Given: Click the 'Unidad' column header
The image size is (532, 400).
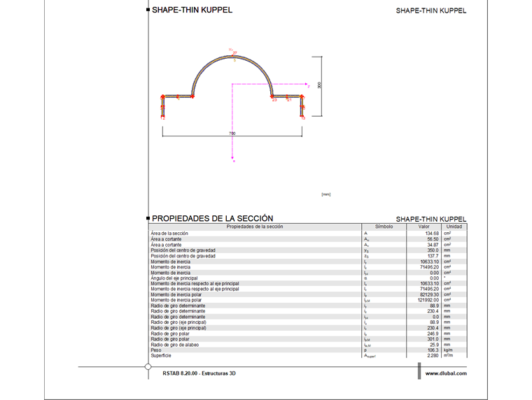Looking at the screenshot, I should (454, 227).
